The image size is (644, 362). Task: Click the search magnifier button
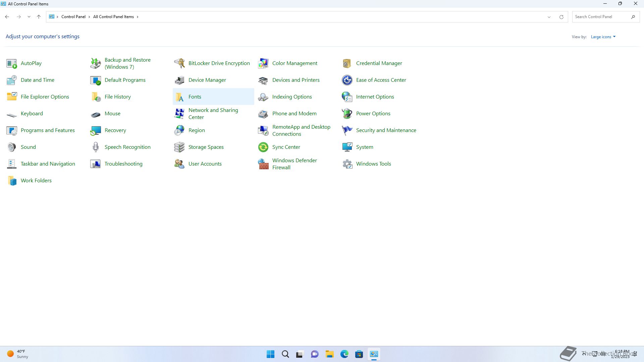(633, 17)
